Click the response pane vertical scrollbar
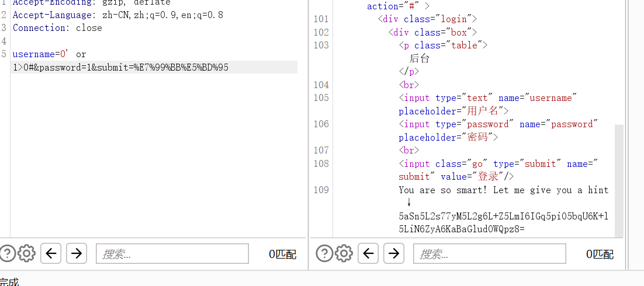 619,175
